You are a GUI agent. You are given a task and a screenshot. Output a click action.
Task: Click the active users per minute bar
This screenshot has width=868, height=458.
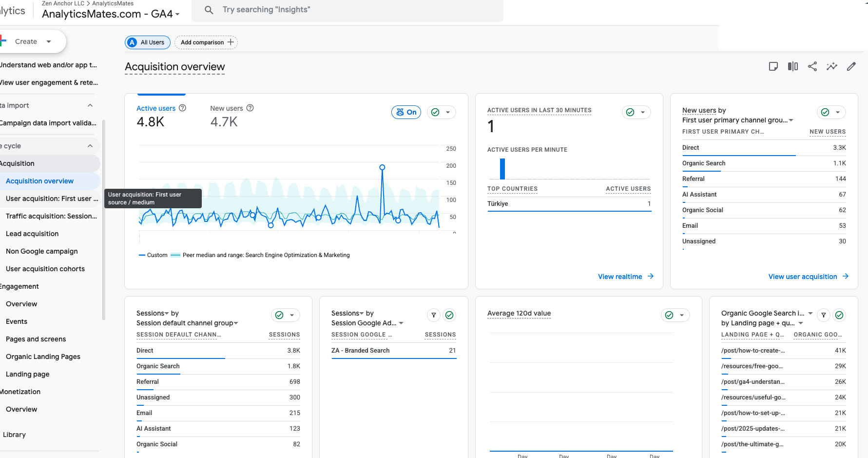pos(502,169)
